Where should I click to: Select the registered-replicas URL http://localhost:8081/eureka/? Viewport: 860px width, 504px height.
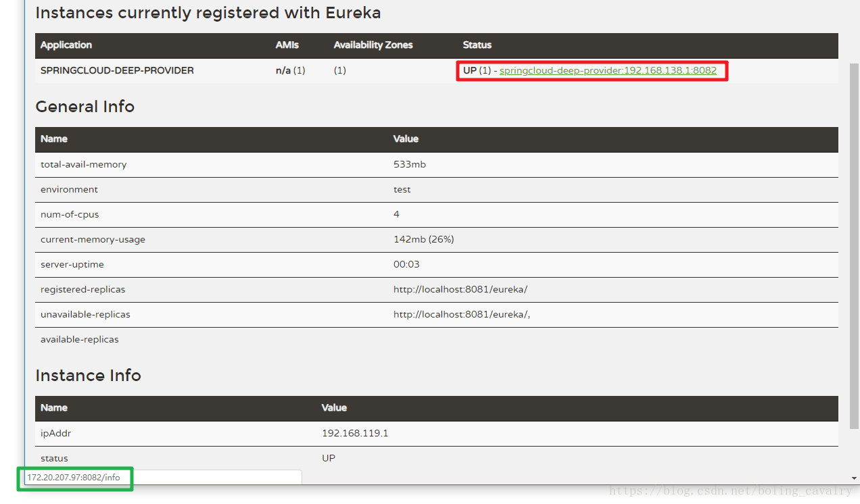tap(460, 289)
